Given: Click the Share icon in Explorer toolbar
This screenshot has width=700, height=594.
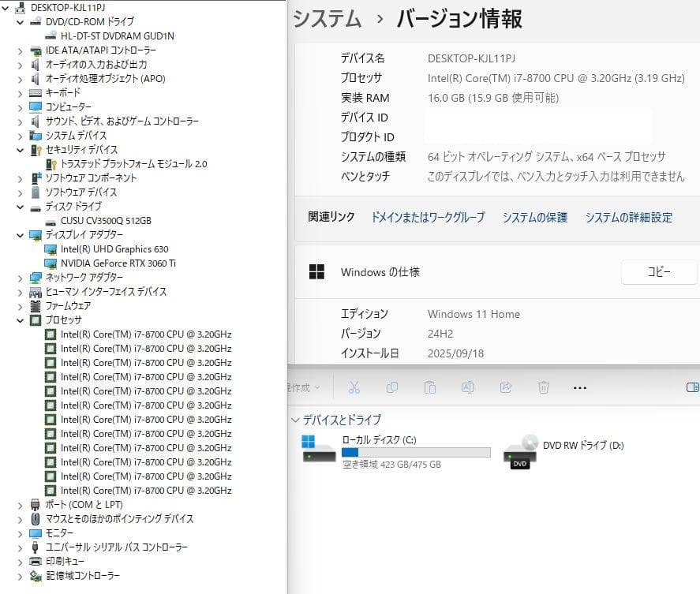Looking at the screenshot, I should [x=506, y=387].
